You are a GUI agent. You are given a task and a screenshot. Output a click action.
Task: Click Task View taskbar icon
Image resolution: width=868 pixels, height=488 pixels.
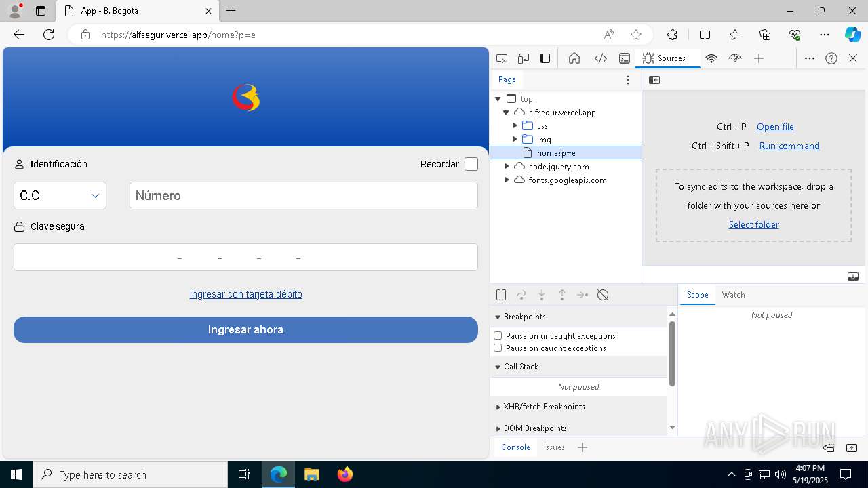(x=245, y=474)
